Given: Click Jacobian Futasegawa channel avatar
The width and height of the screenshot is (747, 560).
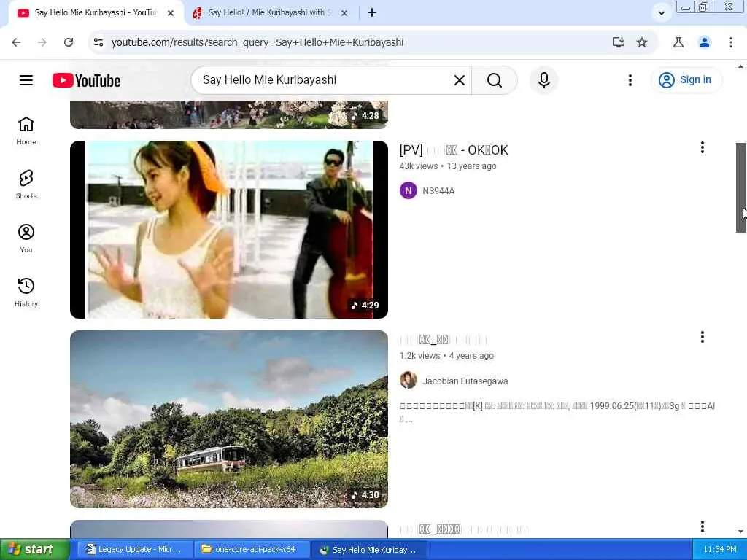Looking at the screenshot, I should [409, 380].
